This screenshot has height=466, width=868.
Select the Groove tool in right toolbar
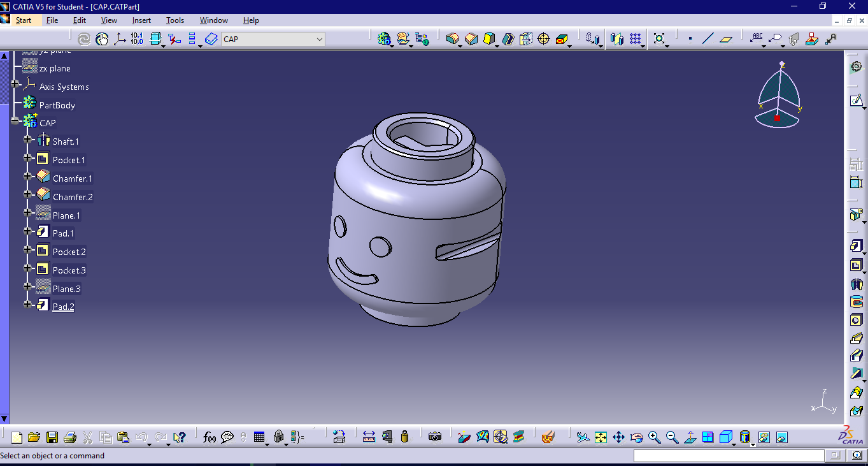pos(857,302)
